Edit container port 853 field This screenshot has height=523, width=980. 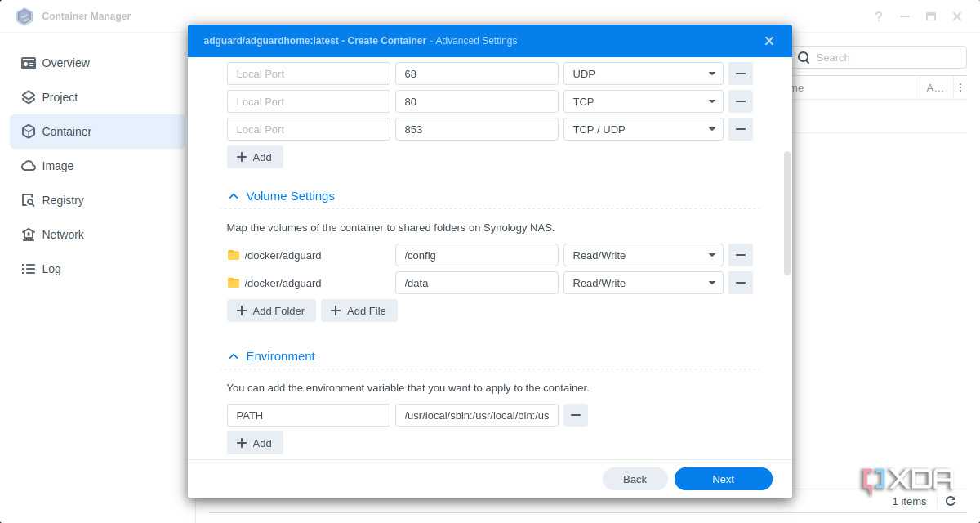(x=477, y=129)
